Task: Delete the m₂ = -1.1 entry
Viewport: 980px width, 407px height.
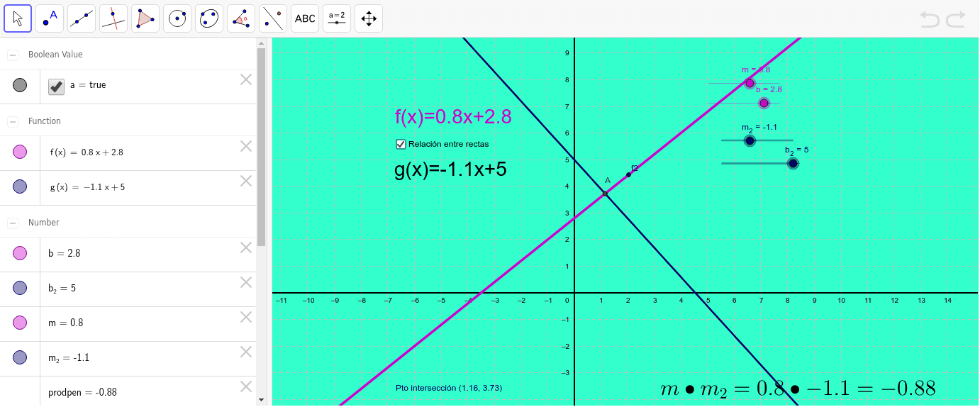Action: (246, 352)
